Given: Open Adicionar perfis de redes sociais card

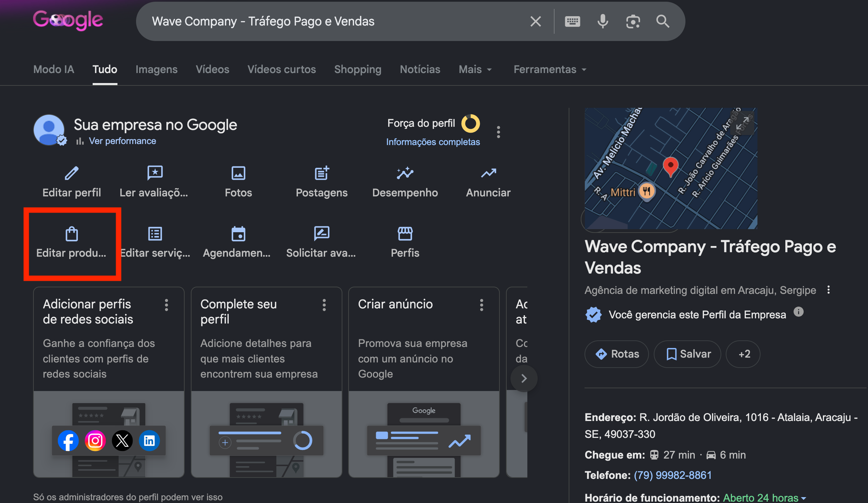Looking at the screenshot, I should click(x=109, y=382).
